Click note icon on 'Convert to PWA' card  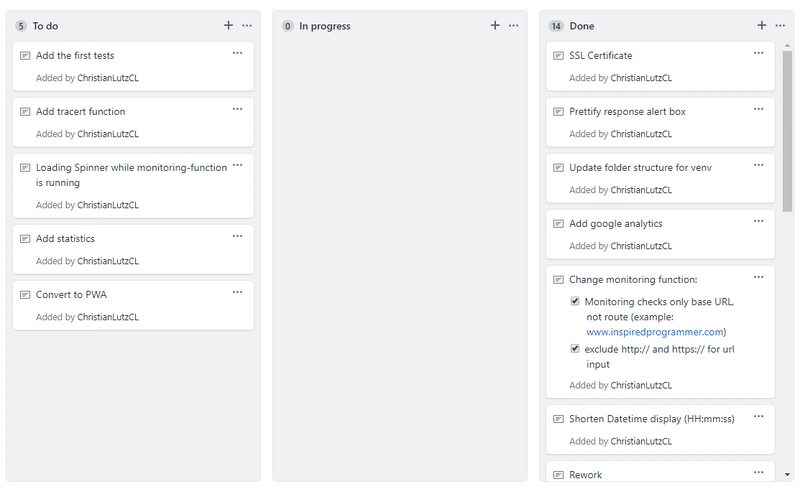point(25,295)
